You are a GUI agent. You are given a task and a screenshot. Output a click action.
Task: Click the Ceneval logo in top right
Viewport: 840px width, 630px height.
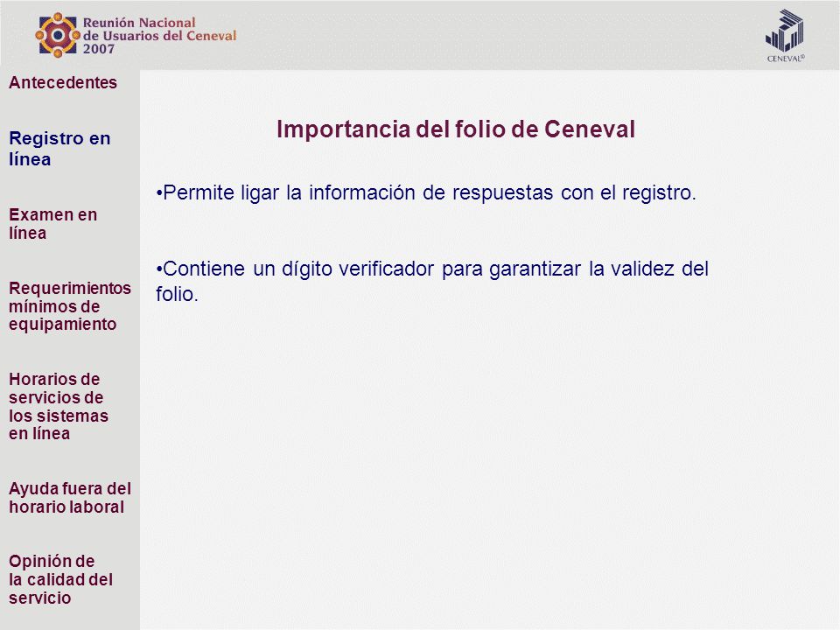[x=785, y=35]
